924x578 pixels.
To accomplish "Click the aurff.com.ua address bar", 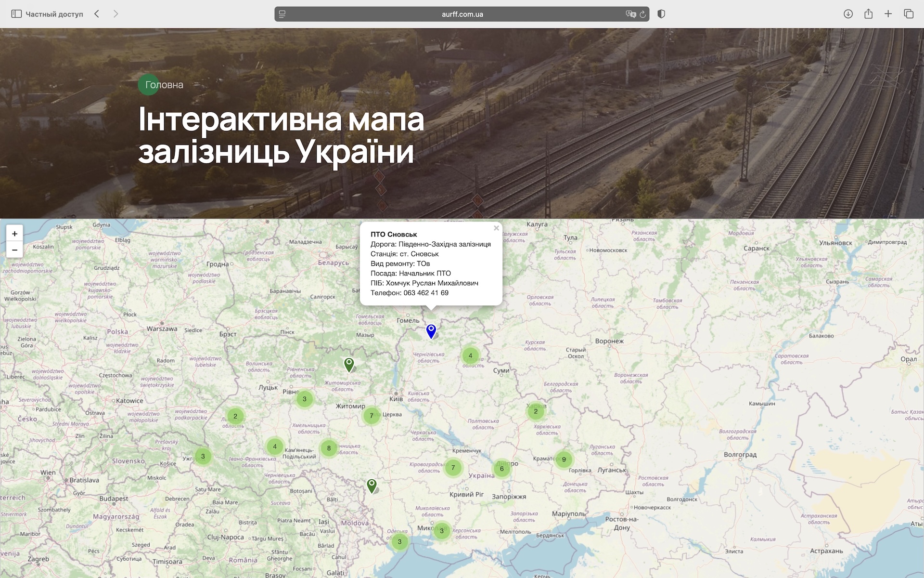I will pos(462,14).
